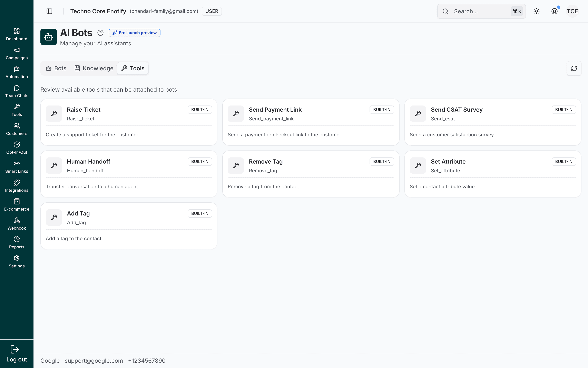Switch to the Knowledge tab

tap(94, 68)
